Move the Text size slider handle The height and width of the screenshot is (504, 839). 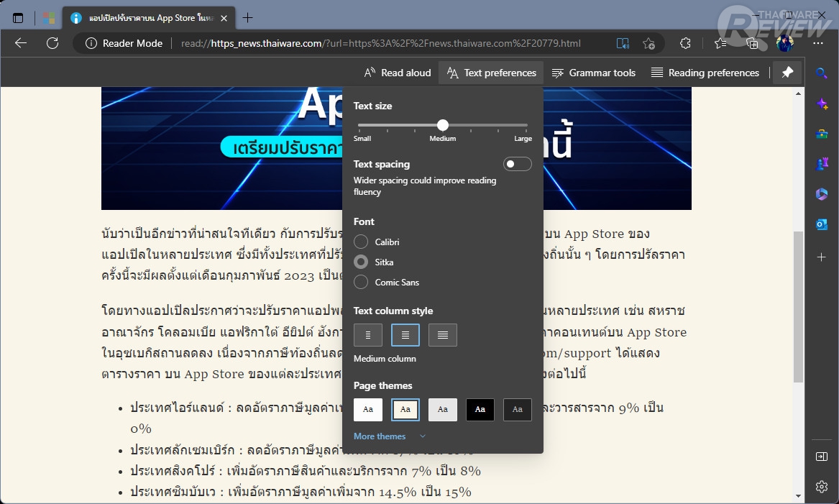[443, 125]
